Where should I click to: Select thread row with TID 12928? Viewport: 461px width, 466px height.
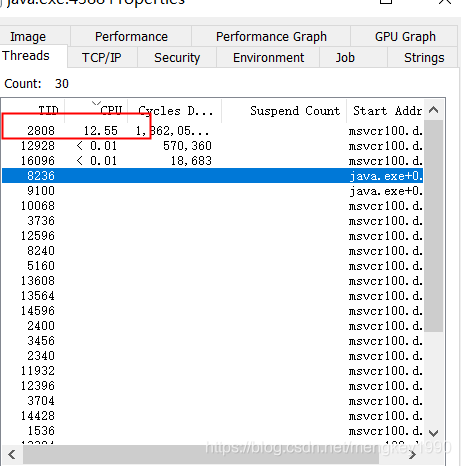(x=213, y=146)
